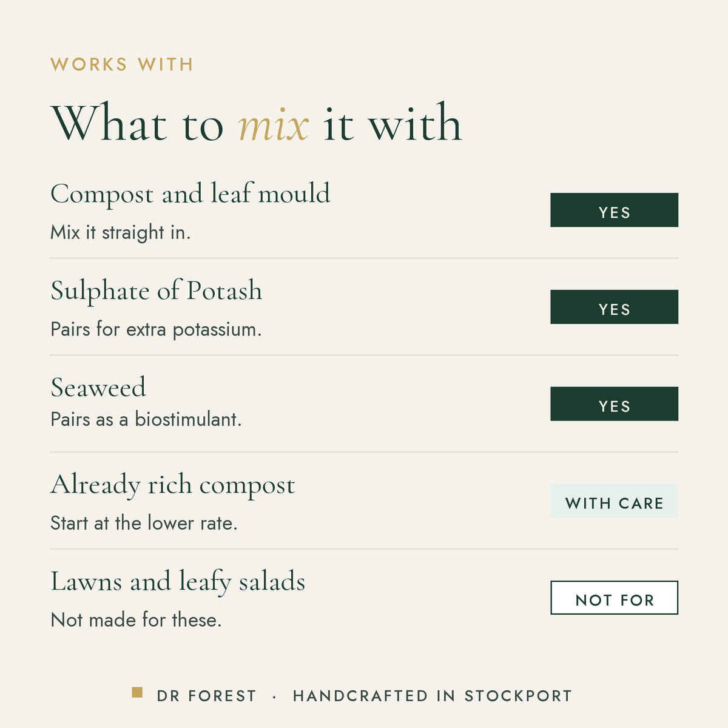Click the YES badge for Sulphate of Potash

pos(614,307)
